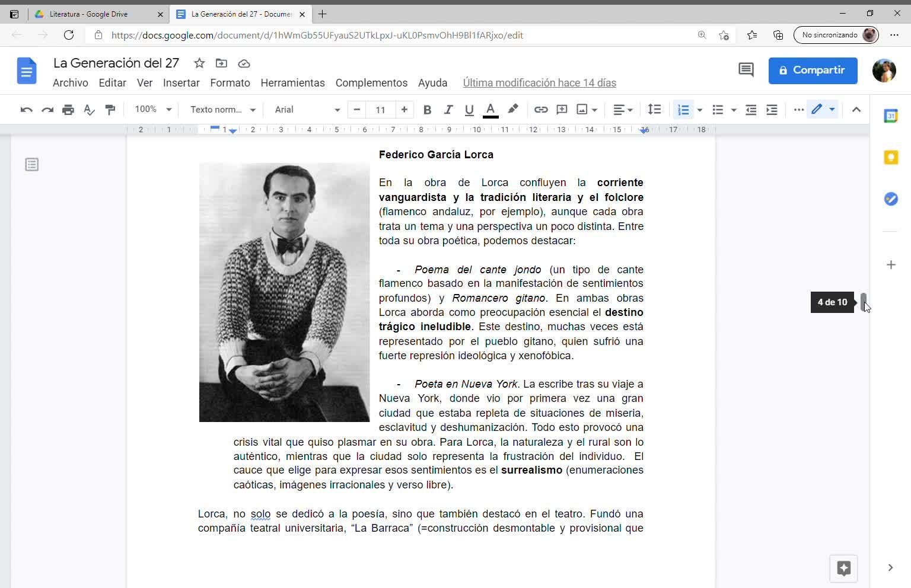Open text alignment dropdown

point(623,110)
